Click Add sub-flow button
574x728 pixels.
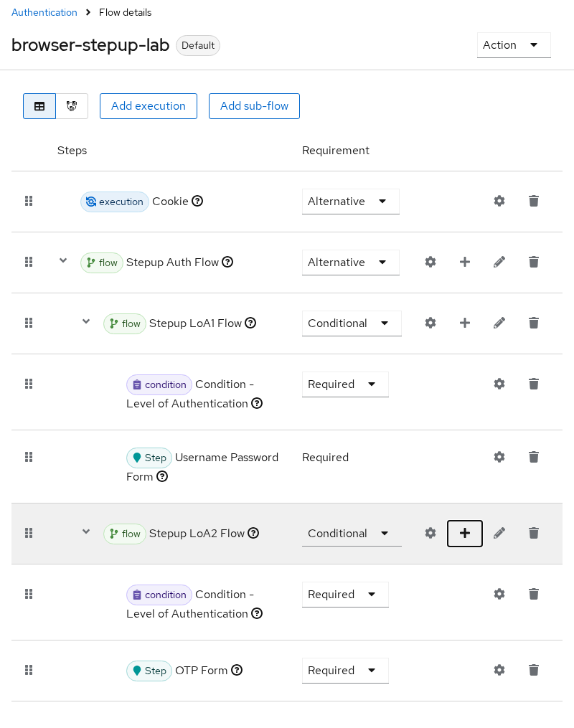point(254,106)
